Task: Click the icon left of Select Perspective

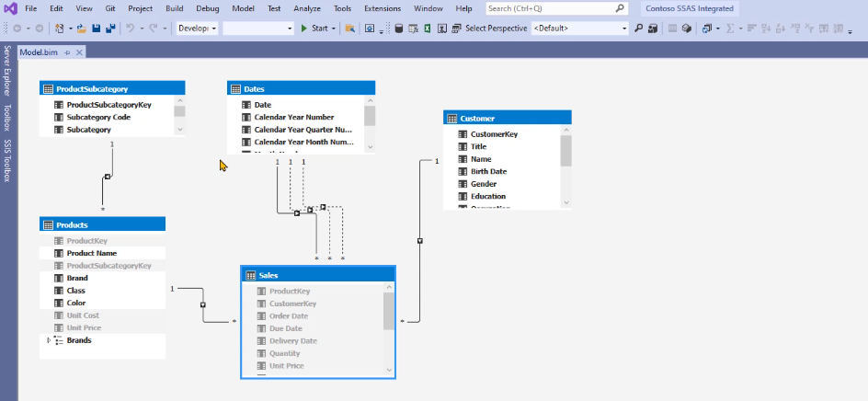Action: point(456,29)
